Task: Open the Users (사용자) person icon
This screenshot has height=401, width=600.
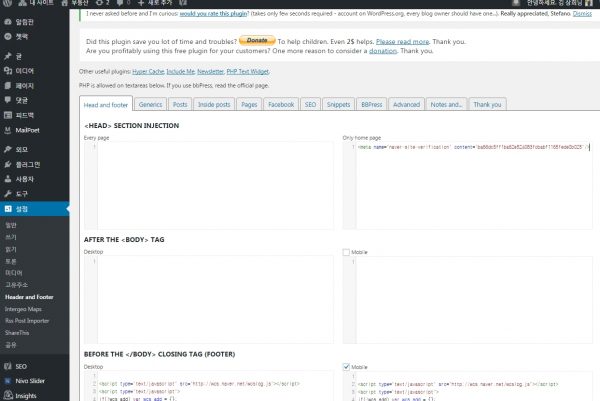Action: 8,179
